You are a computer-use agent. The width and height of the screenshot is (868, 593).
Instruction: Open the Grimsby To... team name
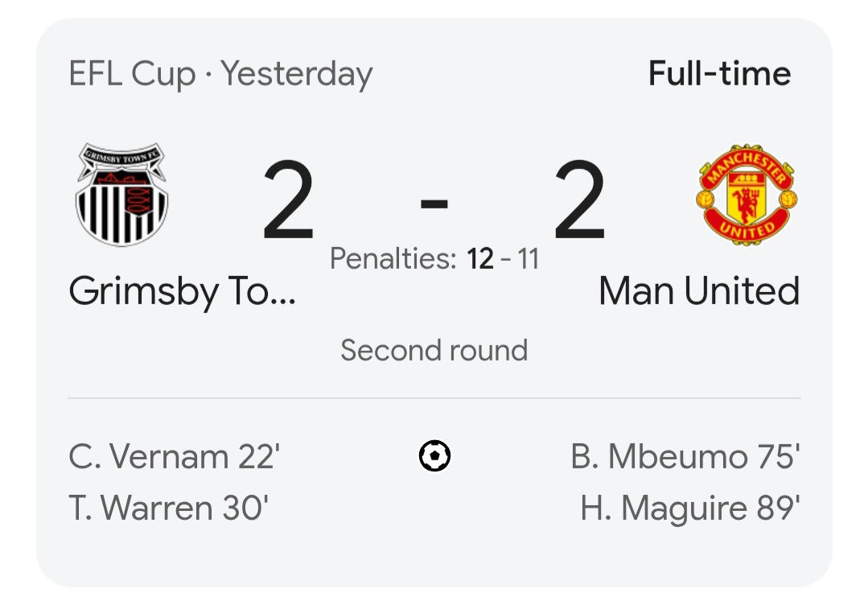(182, 291)
